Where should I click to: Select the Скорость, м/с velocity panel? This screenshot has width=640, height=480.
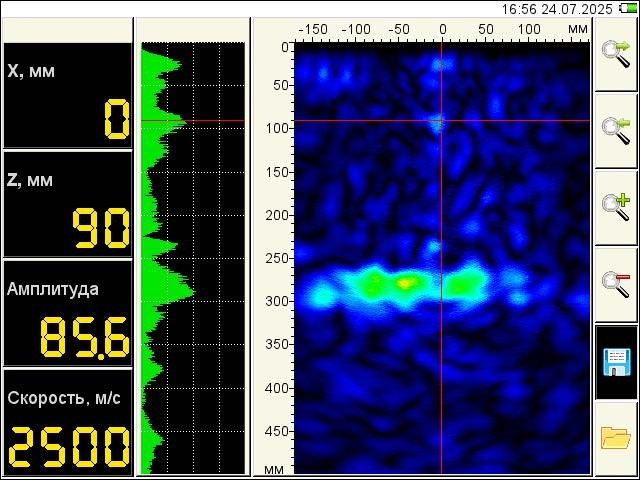click(67, 422)
